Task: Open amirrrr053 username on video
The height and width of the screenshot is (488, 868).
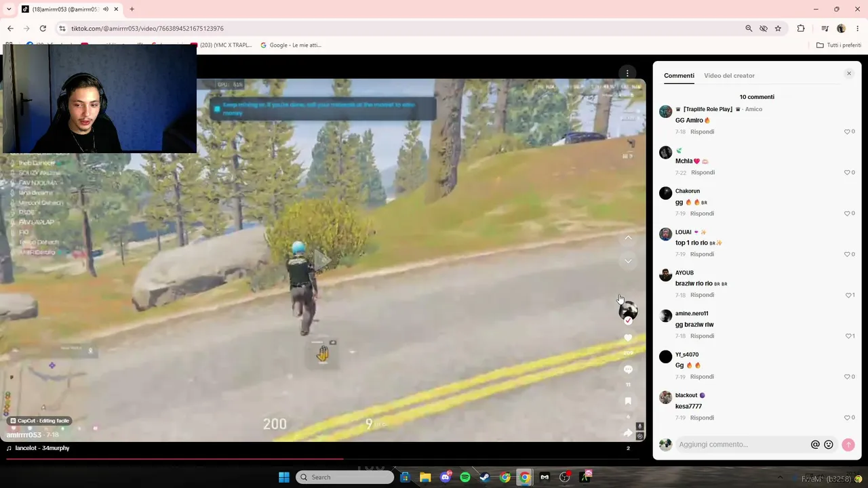Action: [x=24, y=435]
